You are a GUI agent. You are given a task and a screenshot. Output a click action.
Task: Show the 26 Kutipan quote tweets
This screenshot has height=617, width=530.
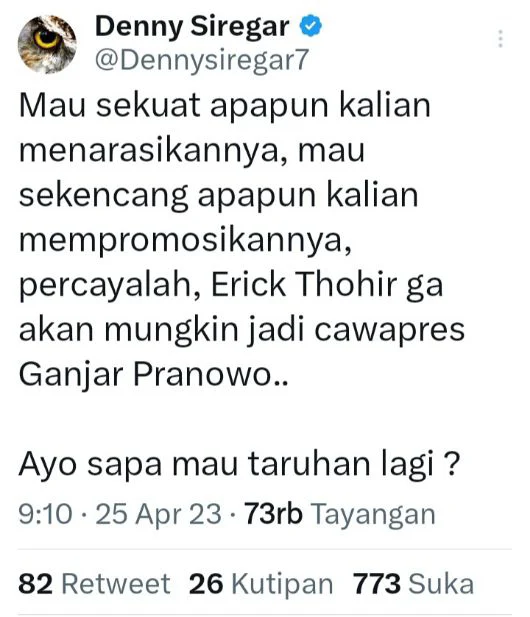(x=261, y=584)
